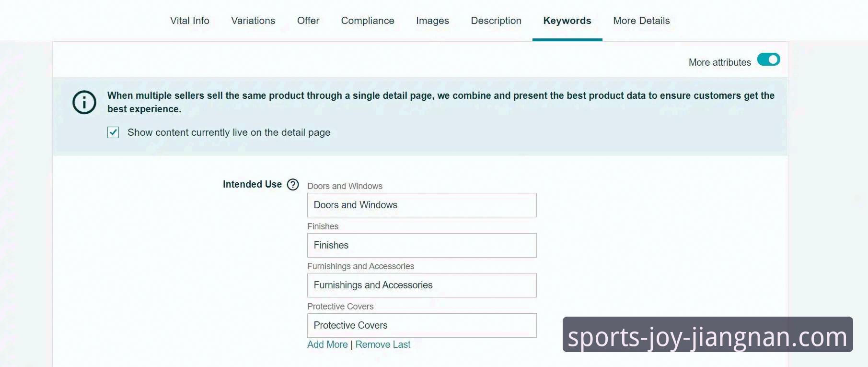Select the Keywords tab
The image size is (868, 367).
pyautogui.click(x=567, y=21)
